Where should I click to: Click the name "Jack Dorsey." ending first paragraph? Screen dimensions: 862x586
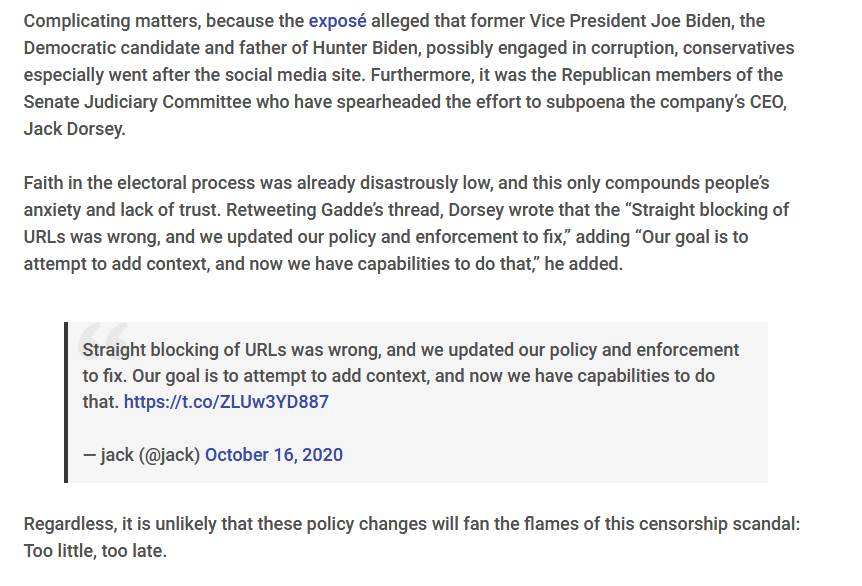[75, 129]
